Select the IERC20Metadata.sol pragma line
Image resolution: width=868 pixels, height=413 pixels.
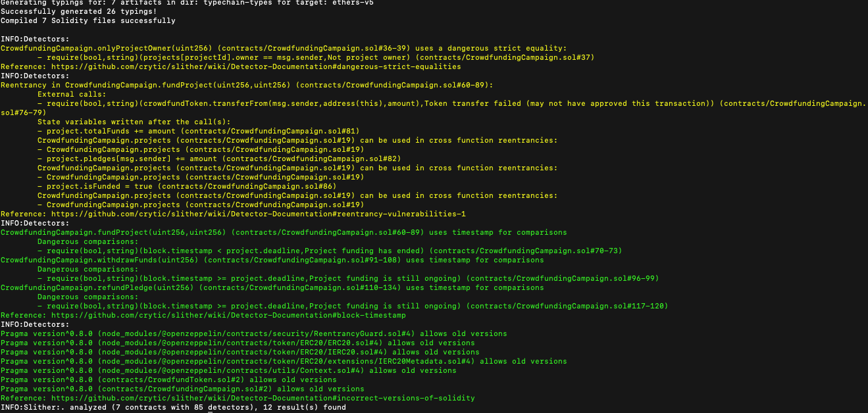coord(284,361)
